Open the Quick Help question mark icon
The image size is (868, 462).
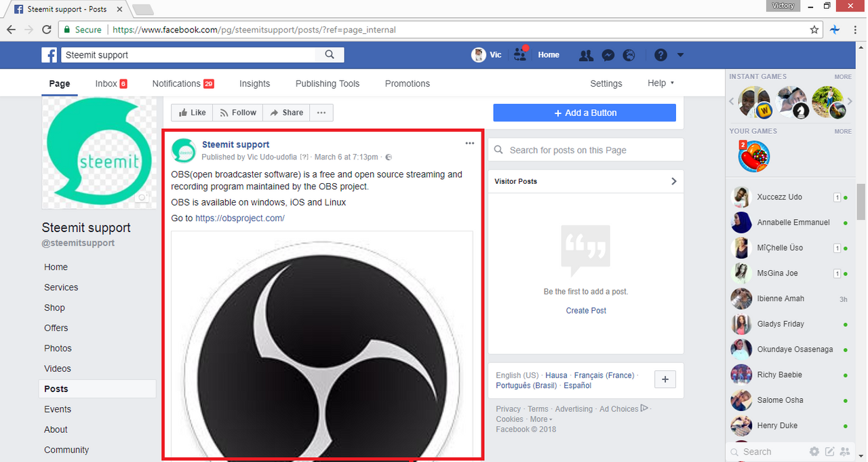tap(660, 55)
